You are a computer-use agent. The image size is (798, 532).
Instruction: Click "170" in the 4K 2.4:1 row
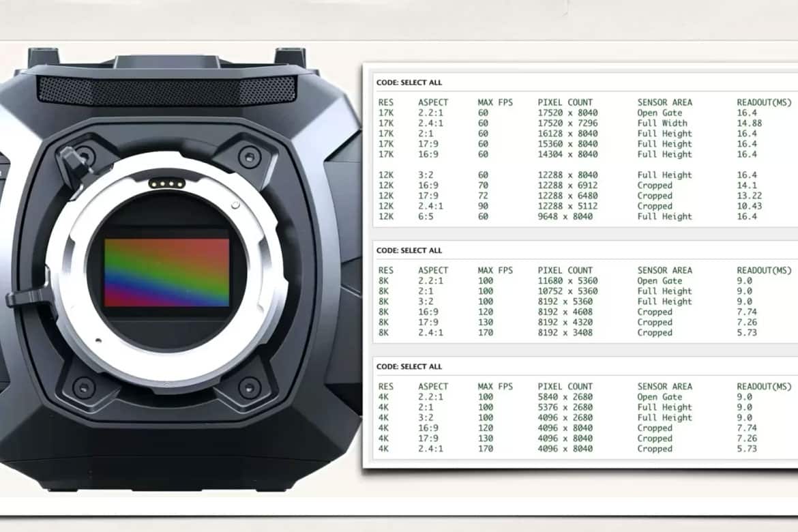point(486,449)
